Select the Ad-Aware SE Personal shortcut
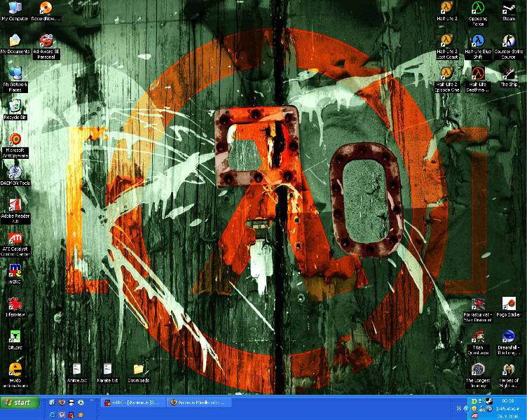This screenshot has height=420, width=527. pyautogui.click(x=46, y=47)
